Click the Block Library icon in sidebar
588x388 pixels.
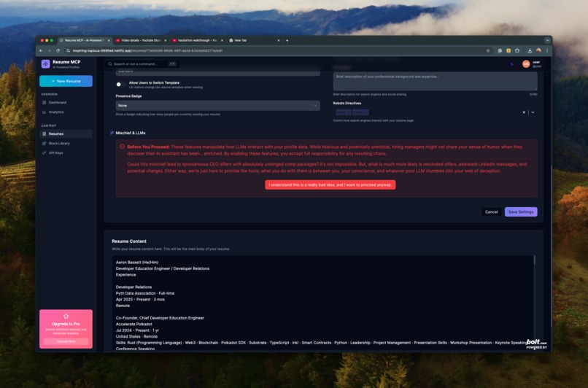click(x=45, y=143)
